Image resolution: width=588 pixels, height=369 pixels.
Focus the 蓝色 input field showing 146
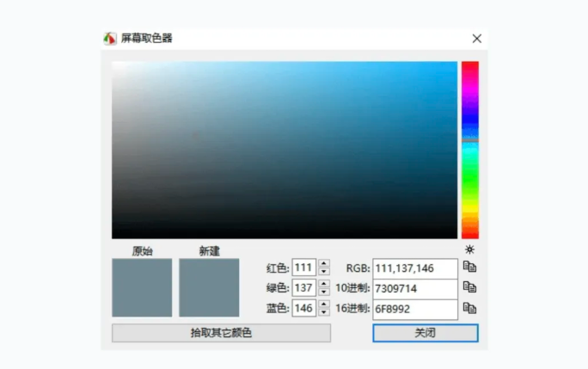pyautogui.click(x=304, y=308)
